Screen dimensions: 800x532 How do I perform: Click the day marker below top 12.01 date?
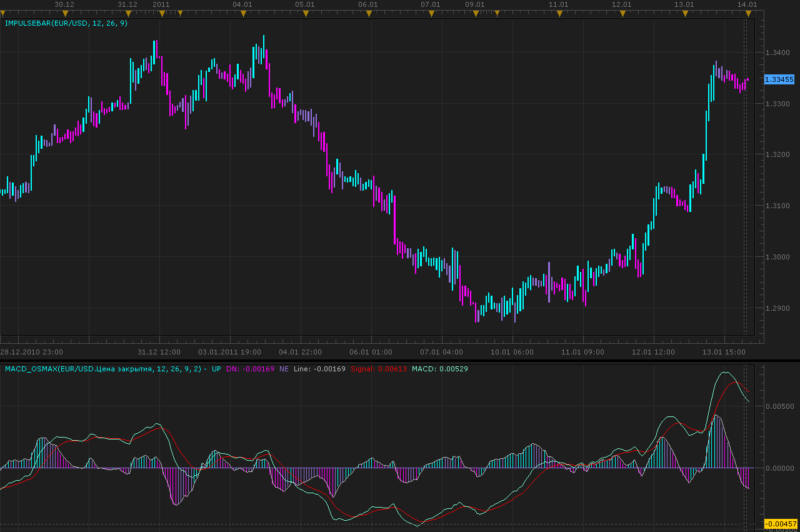point(622,13)
